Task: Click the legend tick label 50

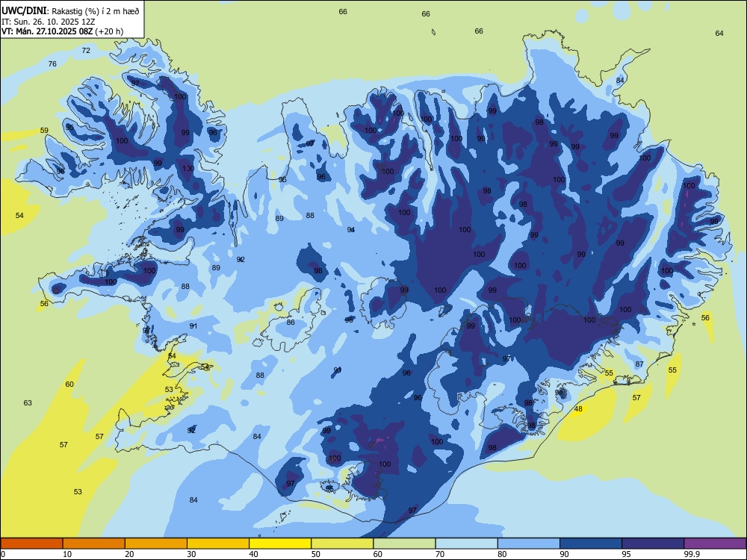Action: pyautogui.click(x=316, y=554)
